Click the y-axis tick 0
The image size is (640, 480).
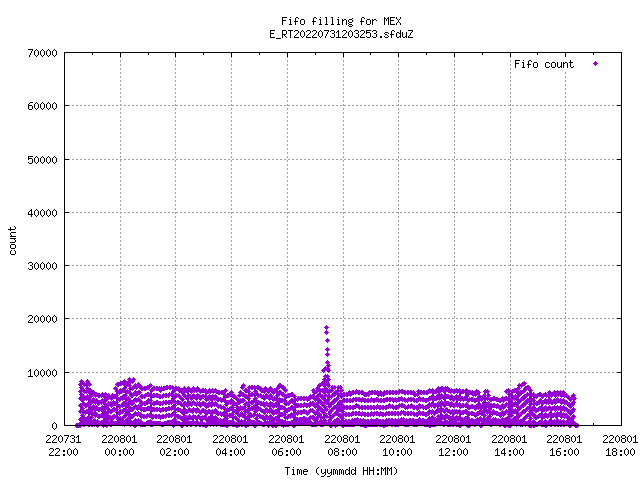coord(54,426)
